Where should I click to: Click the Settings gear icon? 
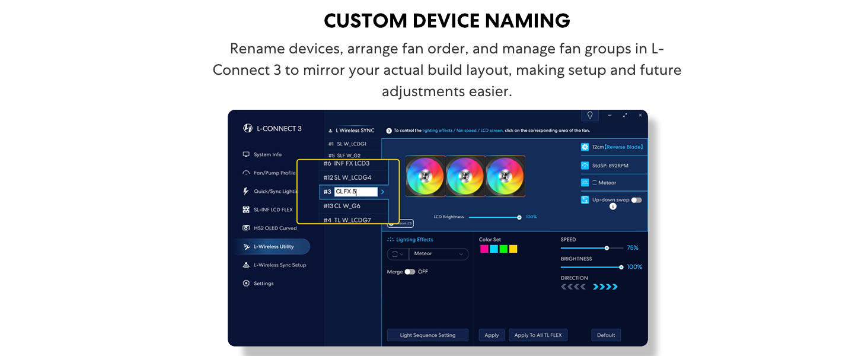tap(246, 284)
